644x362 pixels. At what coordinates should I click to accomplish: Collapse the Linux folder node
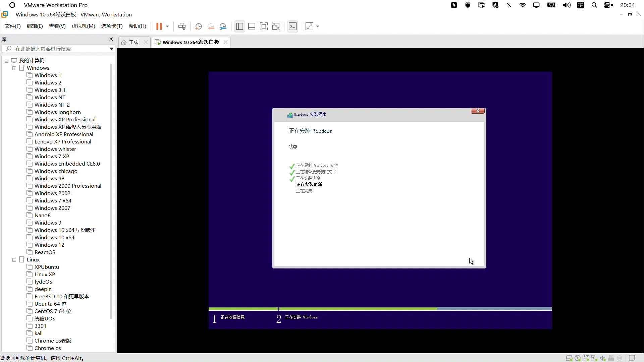point(14,260)
